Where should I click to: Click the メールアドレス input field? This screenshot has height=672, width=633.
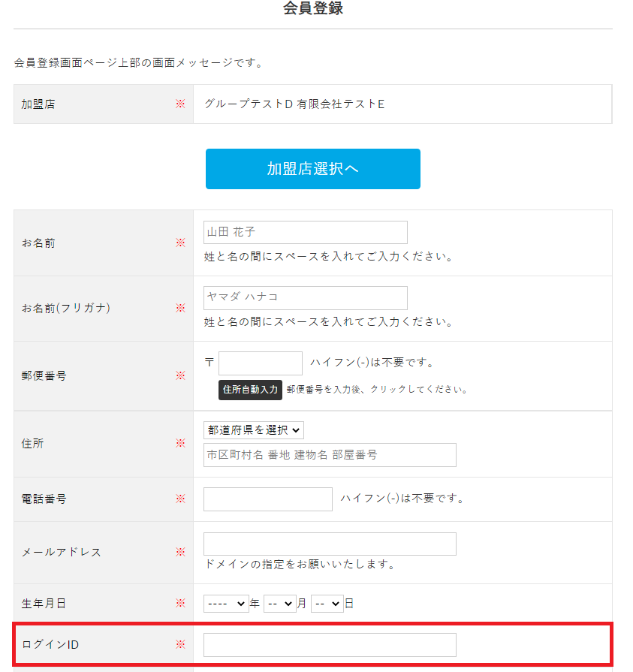click(330, 544)
